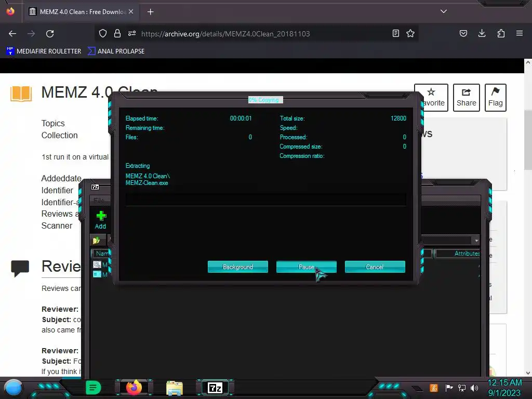Click the second file row icon in 7-Zip
Image resolution: width=532 pixels, height=399 pixels.
click(97, 274)
